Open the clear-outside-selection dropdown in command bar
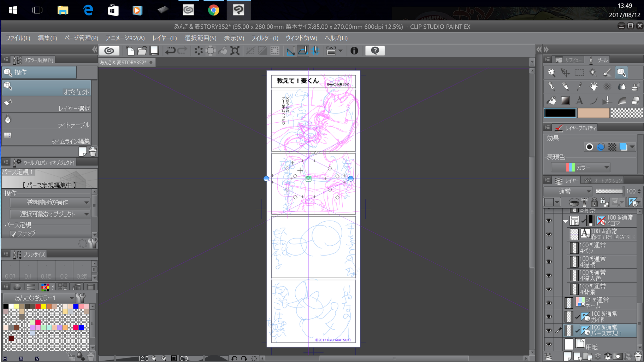This screenshot has height=362, width=644. point(340,51)
